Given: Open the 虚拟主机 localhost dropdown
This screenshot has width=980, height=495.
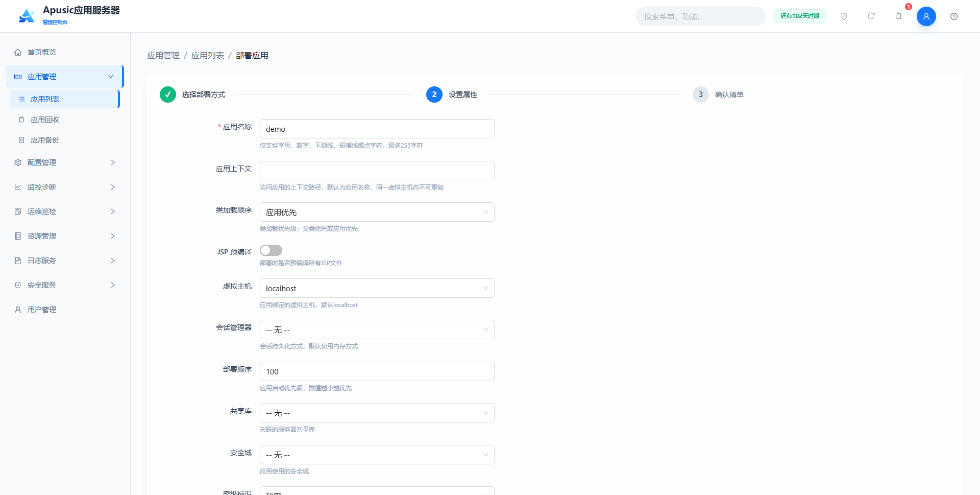Looking at the screenshot, I should [x=377, y=288].
